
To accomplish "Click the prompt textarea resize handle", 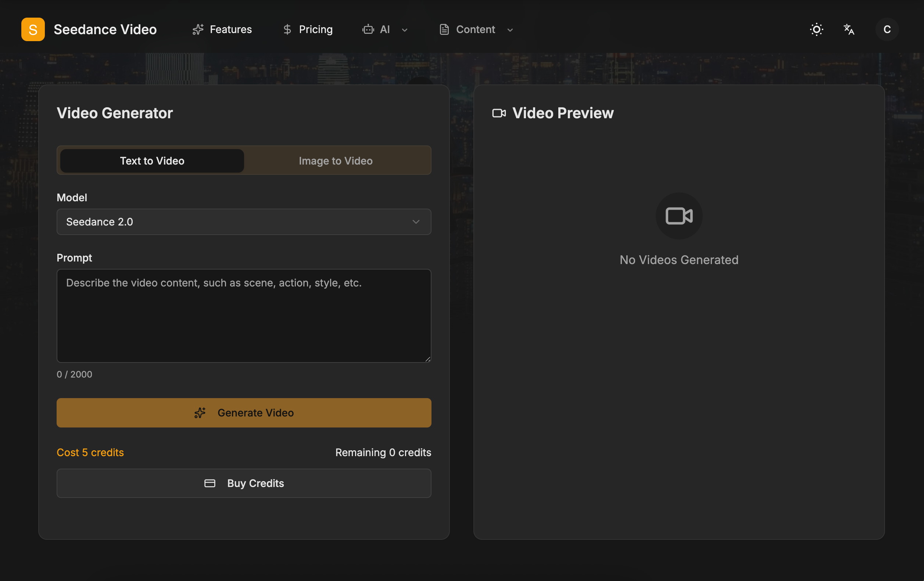I will coord(428,359).
